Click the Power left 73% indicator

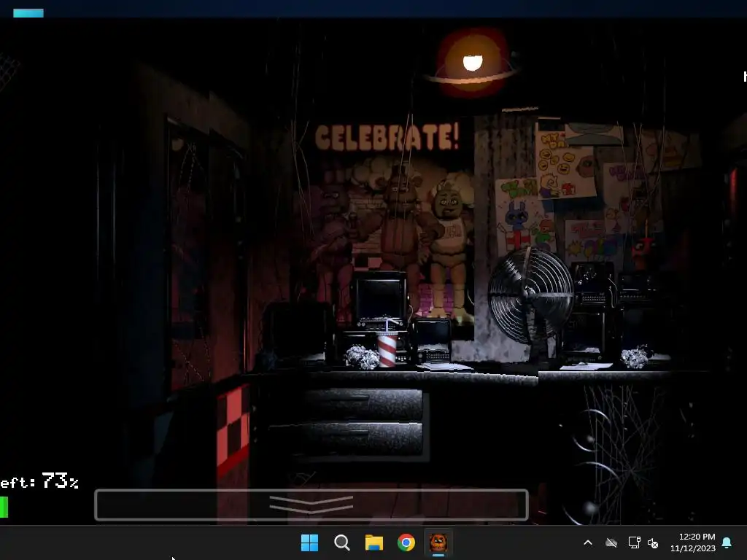(39, 481)
